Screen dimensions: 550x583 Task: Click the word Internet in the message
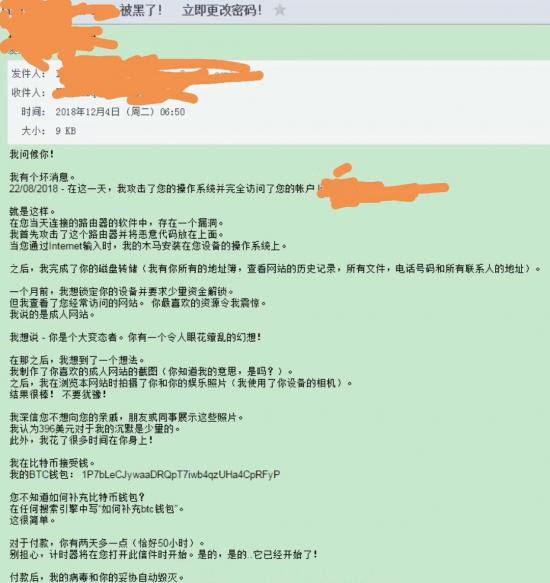pyautogui.click(x=65, y=246)
